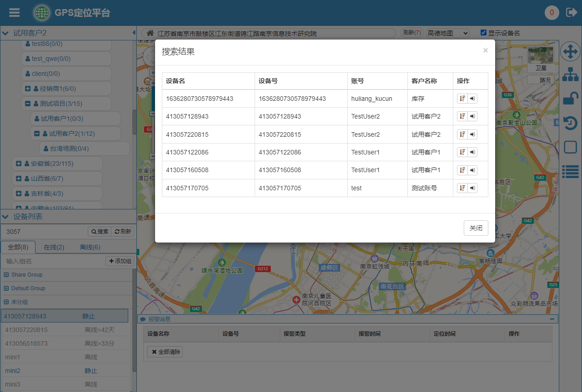Switch to the 离线(6) tab
The height and width of the screenshot is (392, 582).
[x=90, y=247]
